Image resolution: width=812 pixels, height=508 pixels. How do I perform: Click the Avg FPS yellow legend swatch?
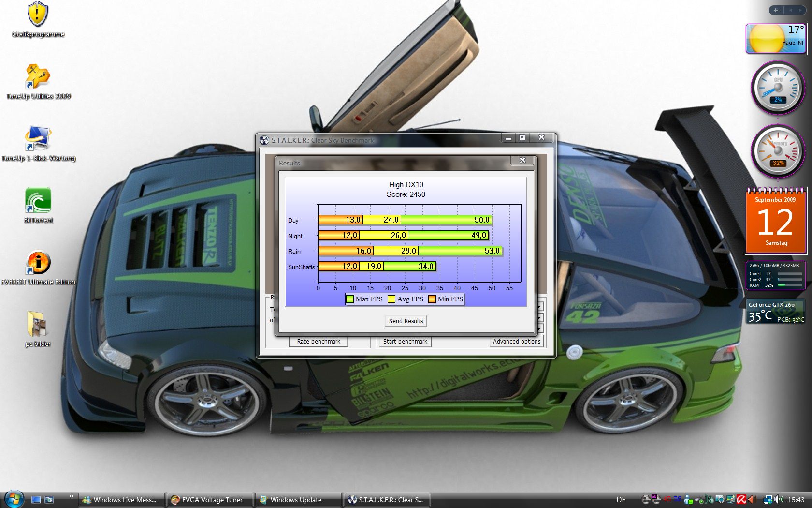tap(391, 299)
